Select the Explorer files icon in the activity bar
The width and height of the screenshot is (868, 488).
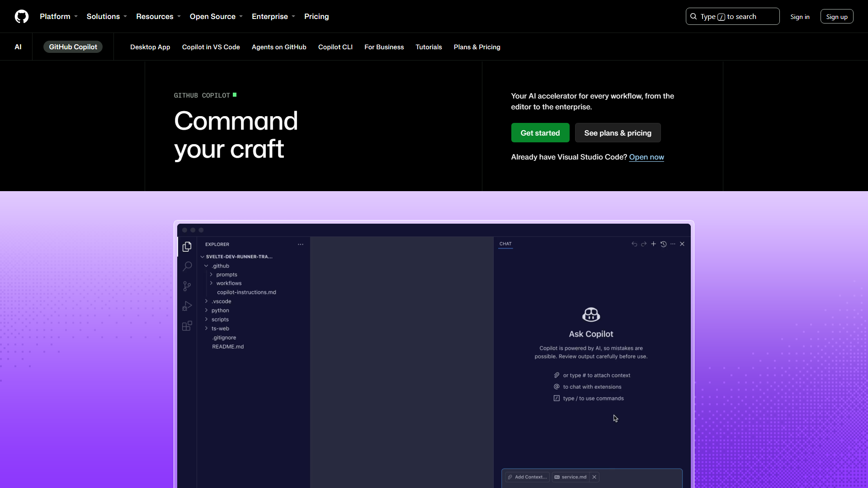pyautogui.click(x=187, y=246)
